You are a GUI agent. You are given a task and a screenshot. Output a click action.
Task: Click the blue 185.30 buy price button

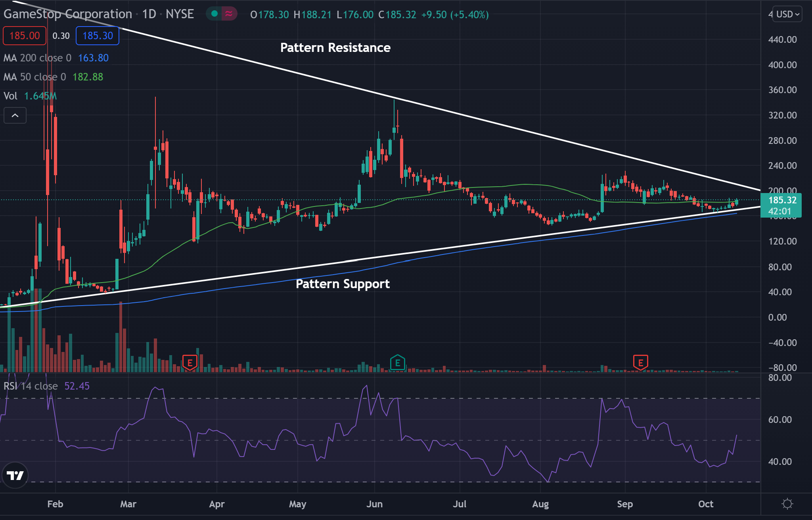(x=98, y=36)
